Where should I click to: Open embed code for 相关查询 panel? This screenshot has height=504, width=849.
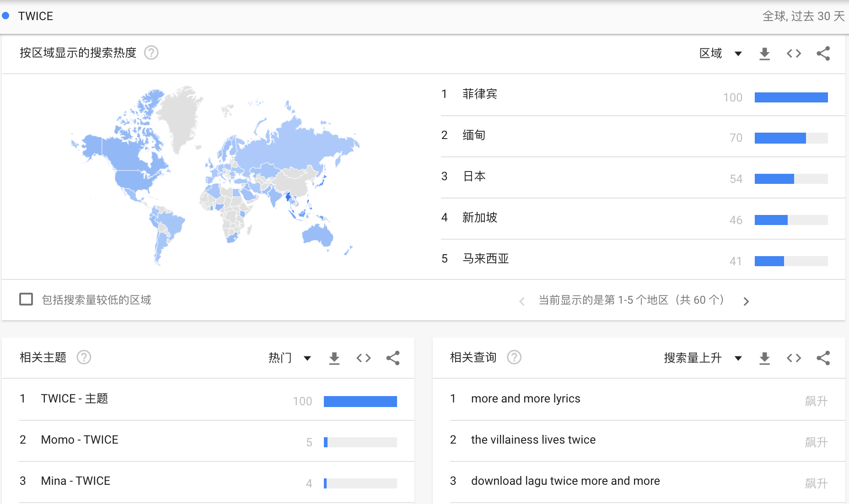(794, 358)
